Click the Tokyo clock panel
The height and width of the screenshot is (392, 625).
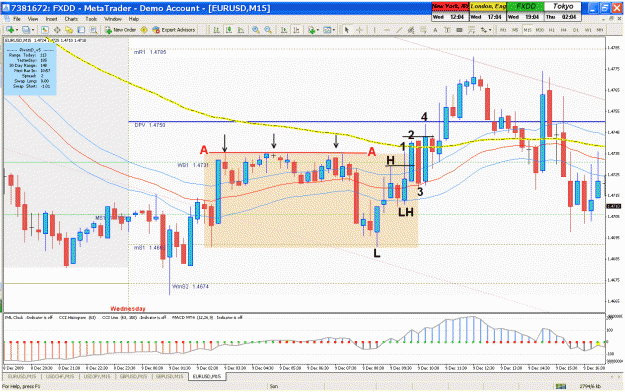click(x=563, y=12)
